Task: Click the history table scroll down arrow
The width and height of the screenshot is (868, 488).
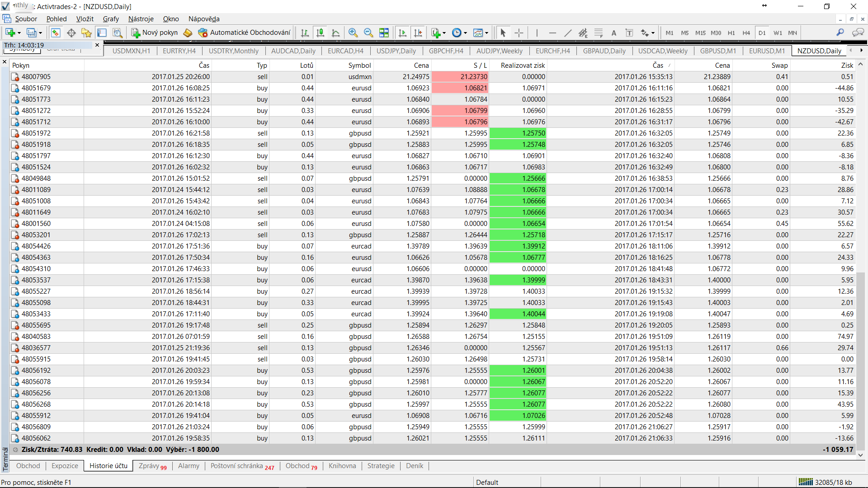Action: click(x=860, y=455)
